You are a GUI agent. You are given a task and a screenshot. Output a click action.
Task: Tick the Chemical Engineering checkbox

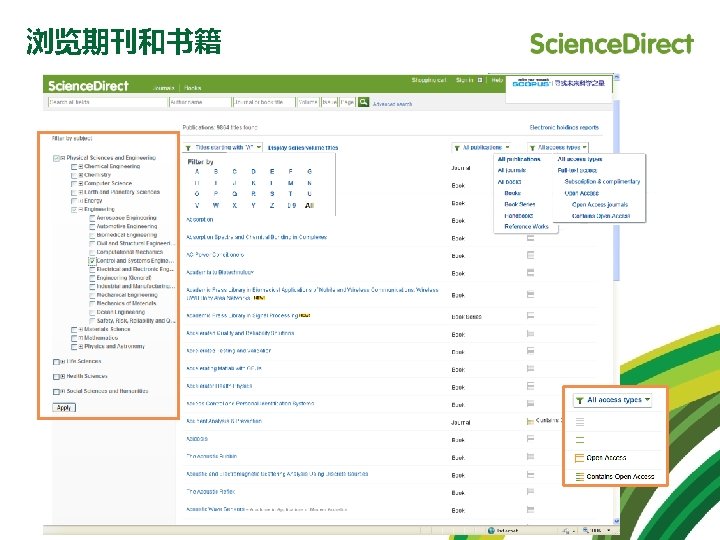tap(74, 167)
